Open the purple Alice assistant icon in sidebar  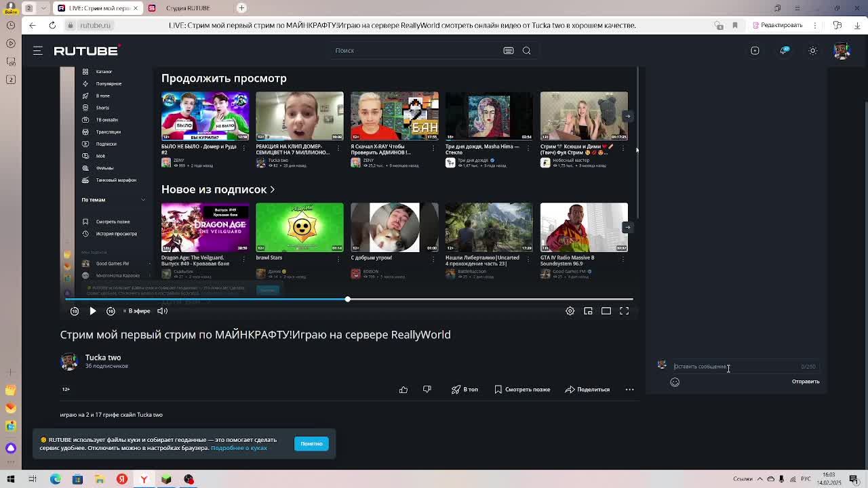pyautogui.click(x=11, y=448)
